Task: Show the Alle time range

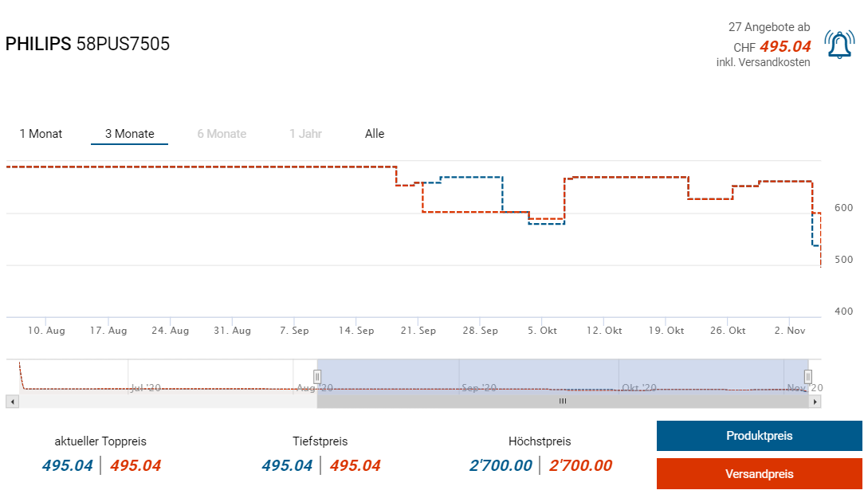Action: click(375, 134)
